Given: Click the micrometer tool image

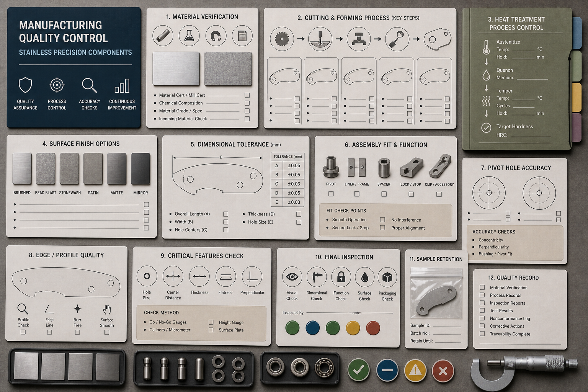Looking at the screenshot, I should point(524,371).
